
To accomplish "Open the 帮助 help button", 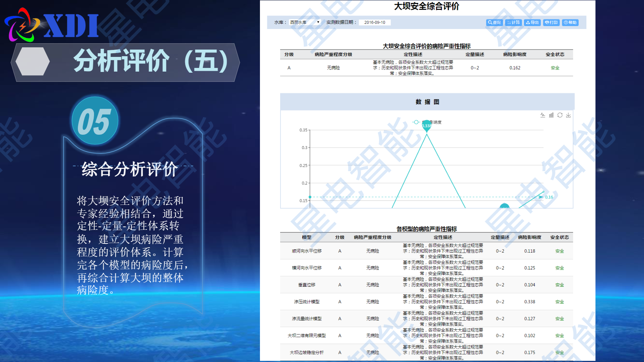I will pos(570,22).
